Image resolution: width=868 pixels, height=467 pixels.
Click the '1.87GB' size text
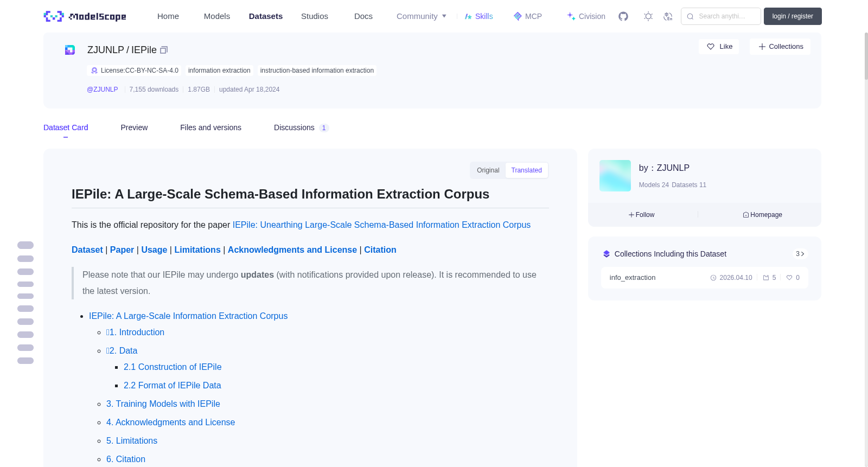pos(199,89)
